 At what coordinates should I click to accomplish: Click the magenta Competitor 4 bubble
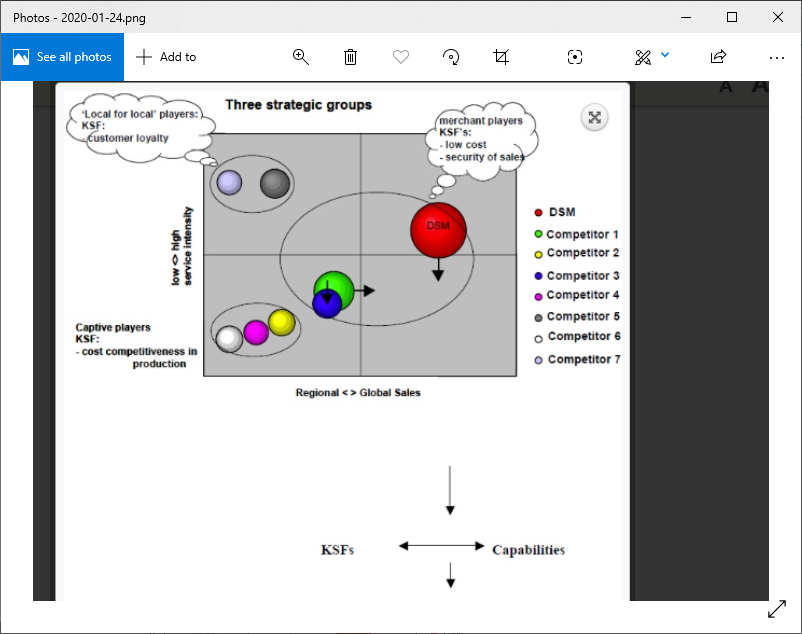point(256,332)
